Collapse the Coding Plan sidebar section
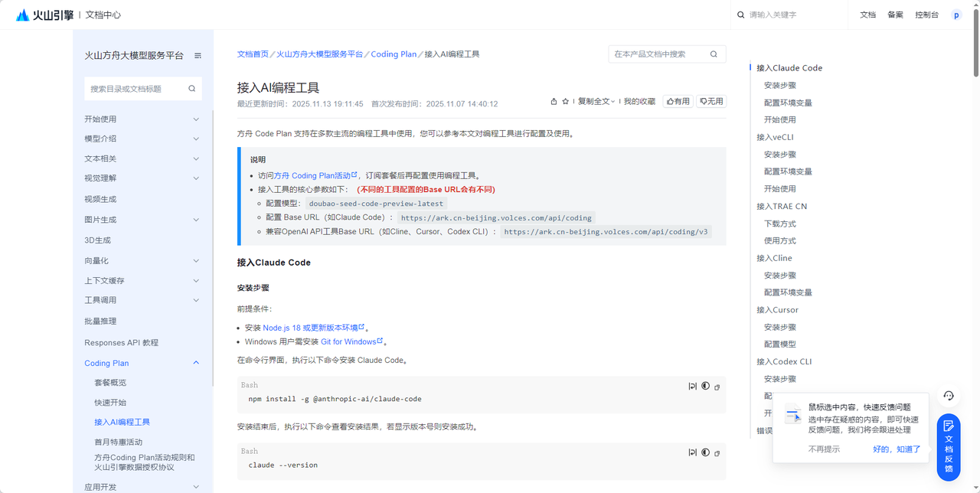The image size is (980, 493). [x=196, y=363]
